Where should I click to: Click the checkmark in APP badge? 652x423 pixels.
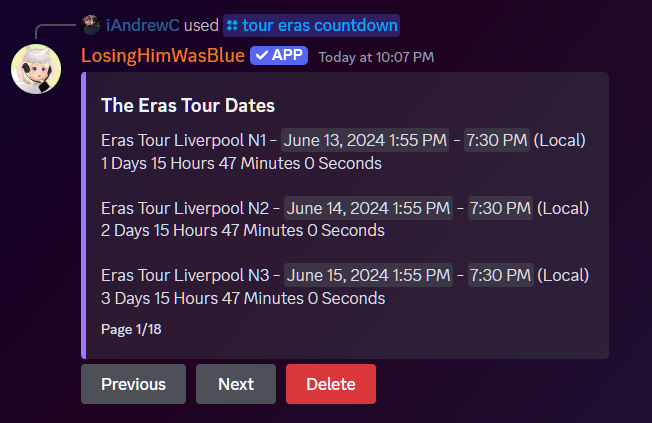point(262,55)
